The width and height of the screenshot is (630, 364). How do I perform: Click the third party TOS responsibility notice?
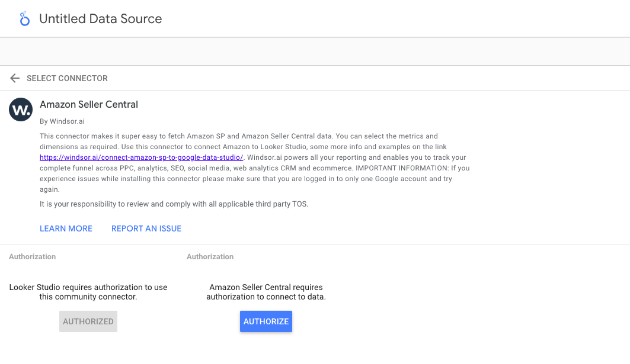174,204
